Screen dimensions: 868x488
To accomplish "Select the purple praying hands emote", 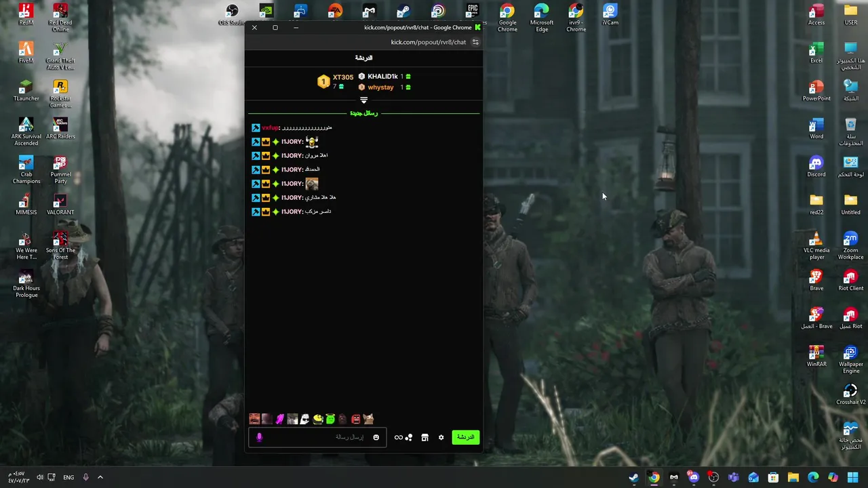I will pos(279,419).
